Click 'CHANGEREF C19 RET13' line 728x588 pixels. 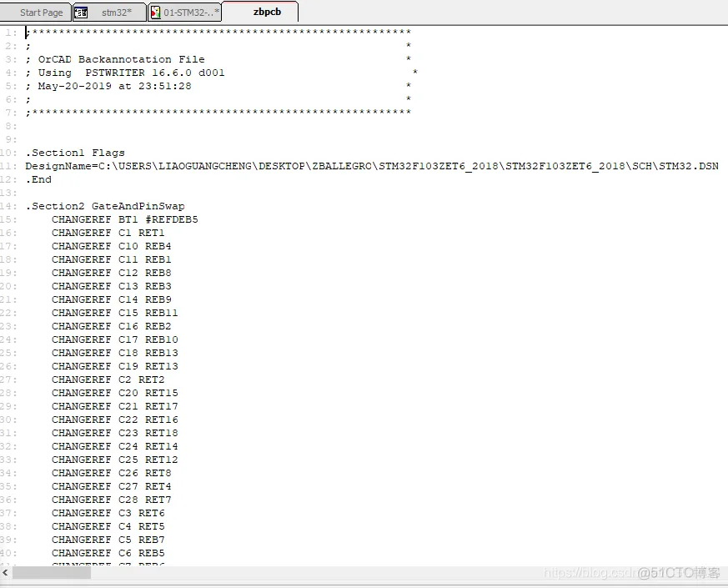(115, 366)
